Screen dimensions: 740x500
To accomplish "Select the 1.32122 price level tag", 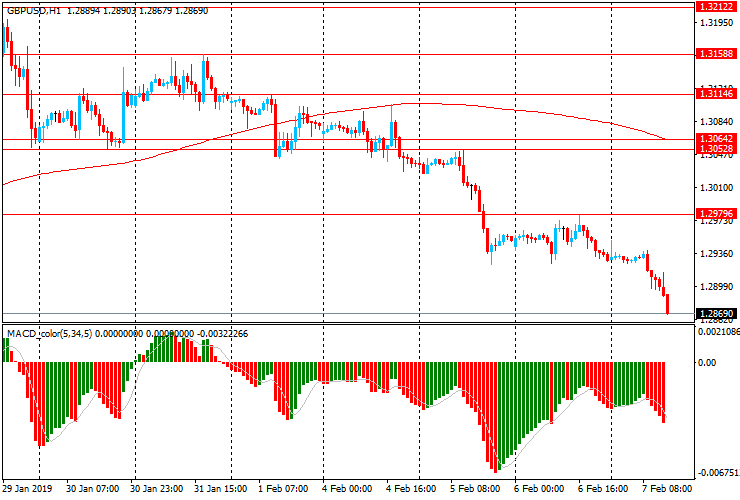I will (x=716, y=6).
